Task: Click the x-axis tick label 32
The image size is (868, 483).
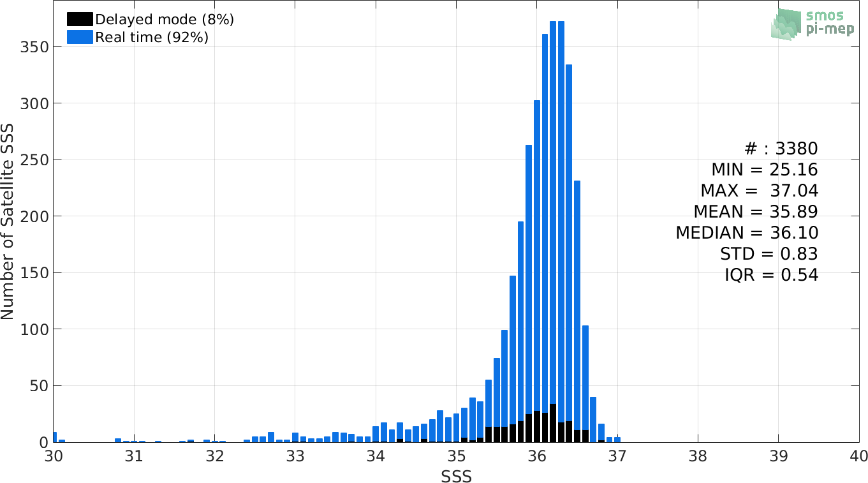Action: point(215,457)
